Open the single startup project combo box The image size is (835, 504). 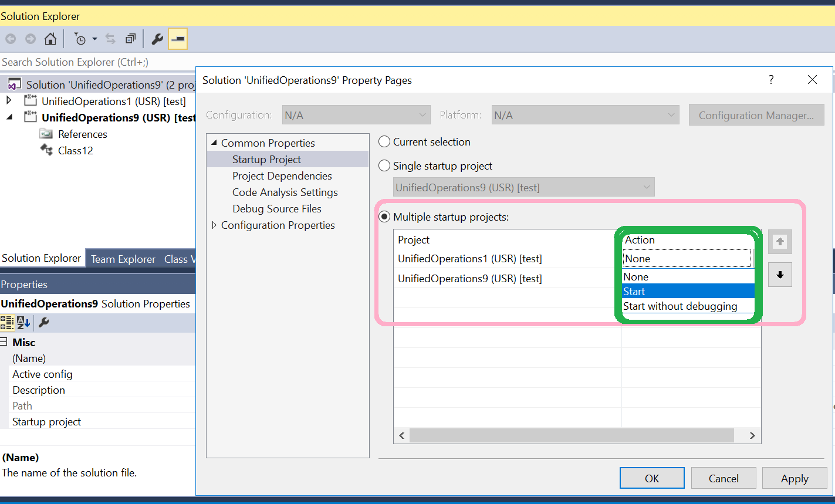[x=523, y=187]
